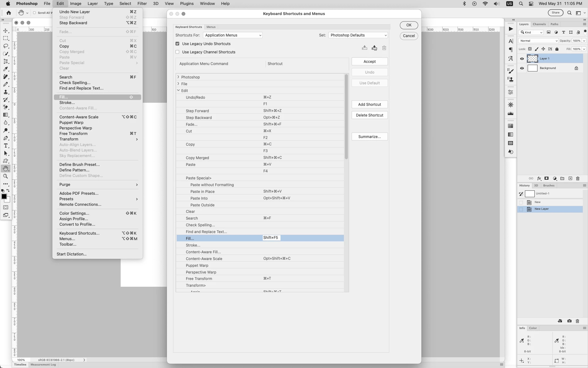Image resolution: width=588 pixels, height=368 pixels.
Task: Open the Shortcuts For dropdown
Action: coord(232,35)
